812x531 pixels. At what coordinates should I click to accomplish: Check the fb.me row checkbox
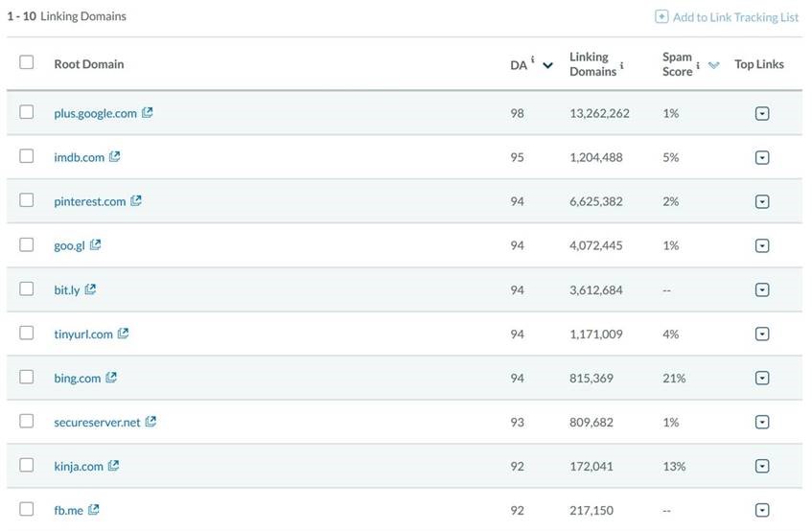click(x=27, y=509)
